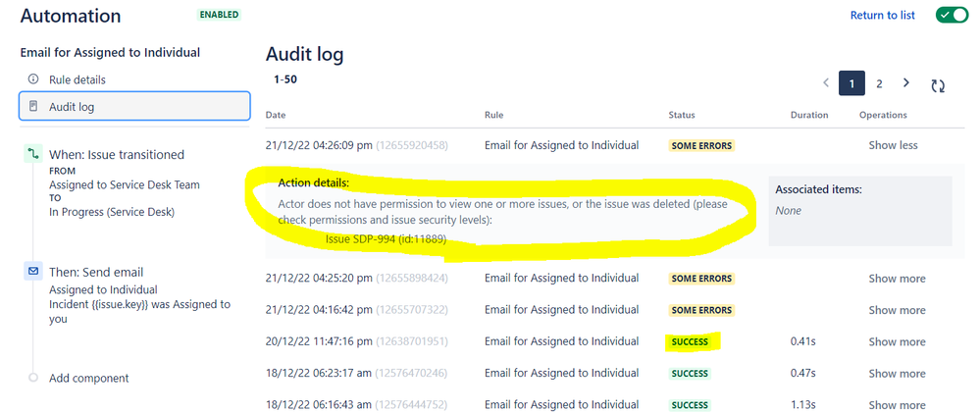Viewport: 980px width, 413px height.
Task: Click the Date column header
Action: [275, 115]
